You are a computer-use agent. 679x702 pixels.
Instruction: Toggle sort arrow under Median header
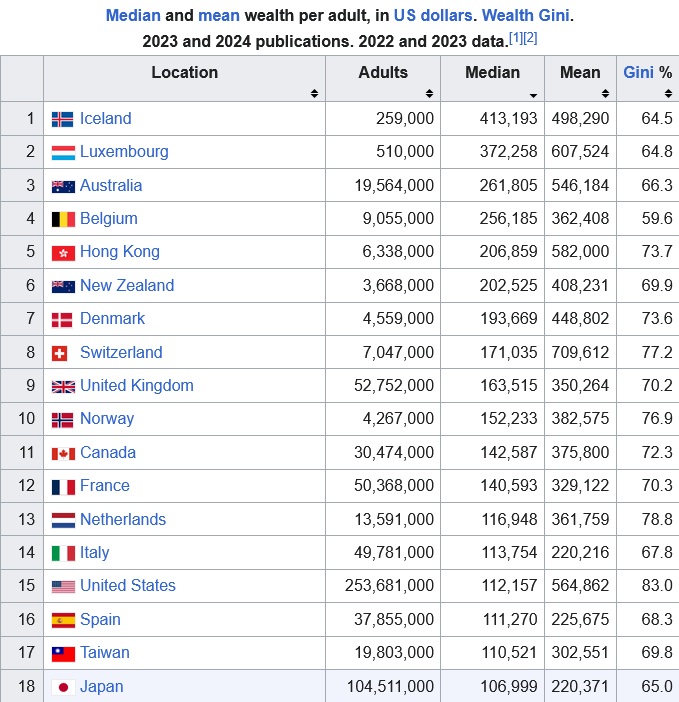point(533,95)
